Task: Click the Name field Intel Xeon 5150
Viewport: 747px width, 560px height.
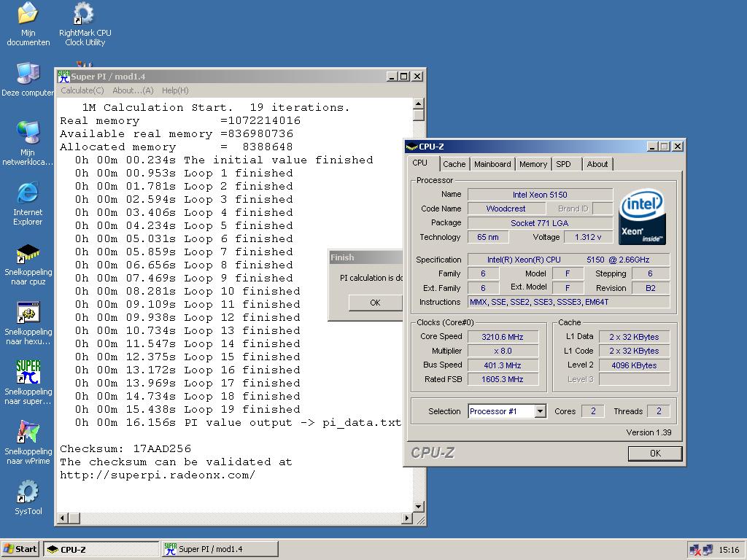Action: 541,194
